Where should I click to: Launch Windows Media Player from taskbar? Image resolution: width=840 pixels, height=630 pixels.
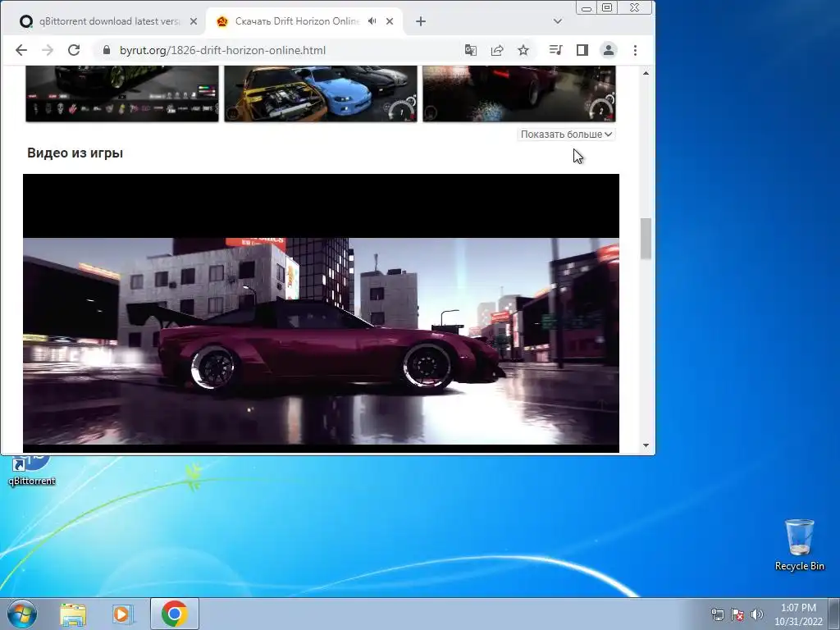[123, 614]
